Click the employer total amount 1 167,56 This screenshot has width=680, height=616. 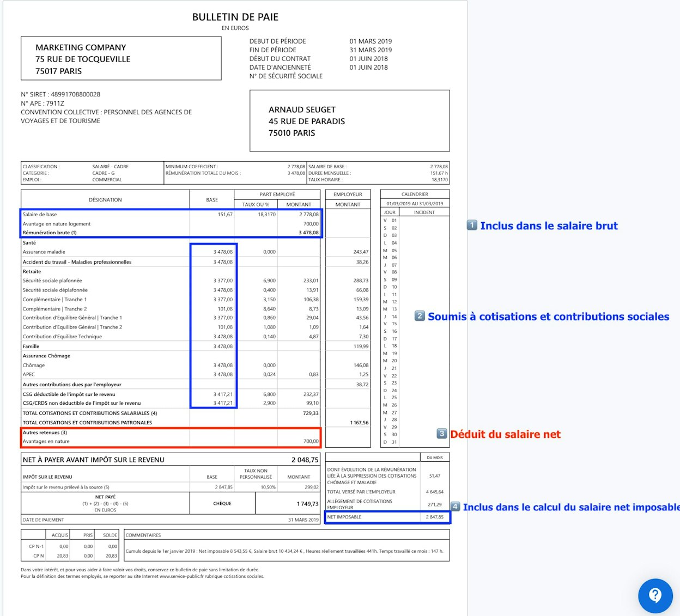coord(359,423)
